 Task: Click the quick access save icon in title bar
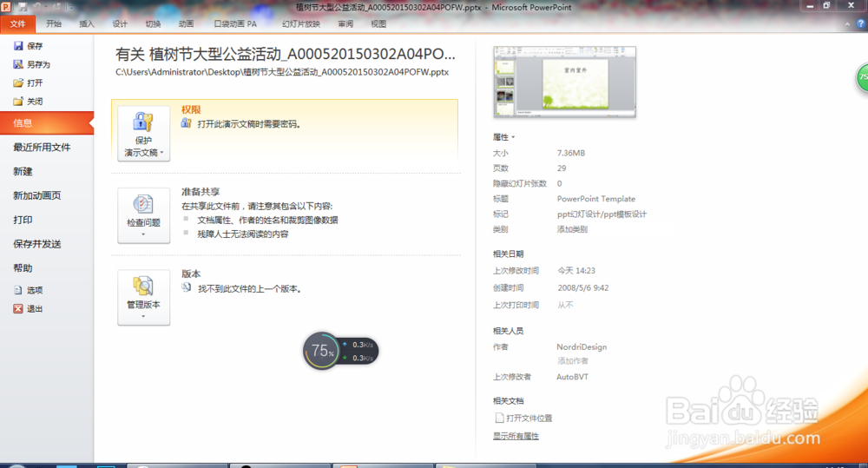pos(23,7)
